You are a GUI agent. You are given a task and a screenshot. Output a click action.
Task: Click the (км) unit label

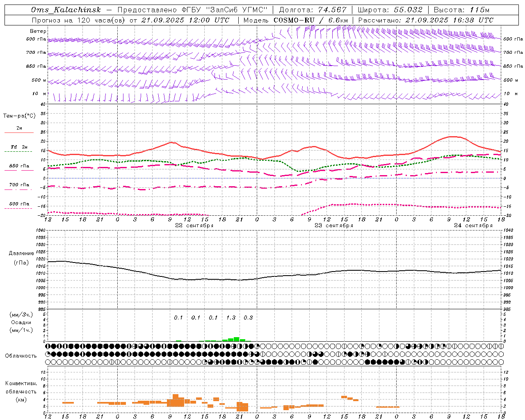pyautogui.click(x=22, y=399)
